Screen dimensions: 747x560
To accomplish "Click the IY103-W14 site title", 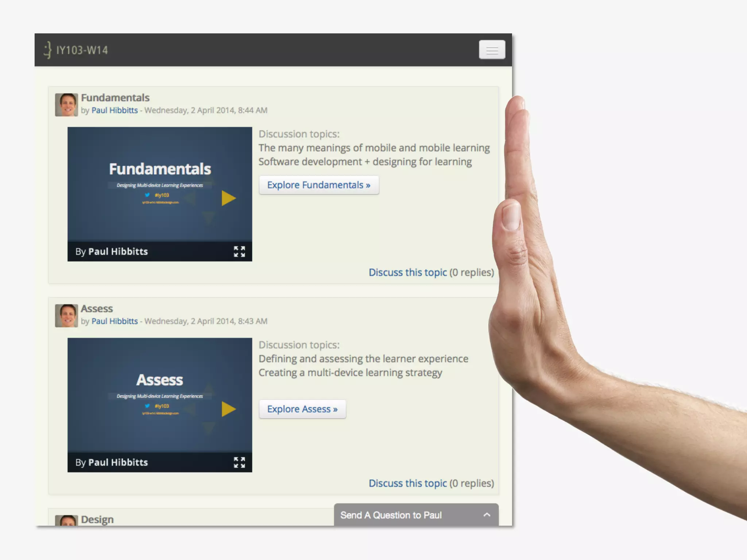I will 82,50.
